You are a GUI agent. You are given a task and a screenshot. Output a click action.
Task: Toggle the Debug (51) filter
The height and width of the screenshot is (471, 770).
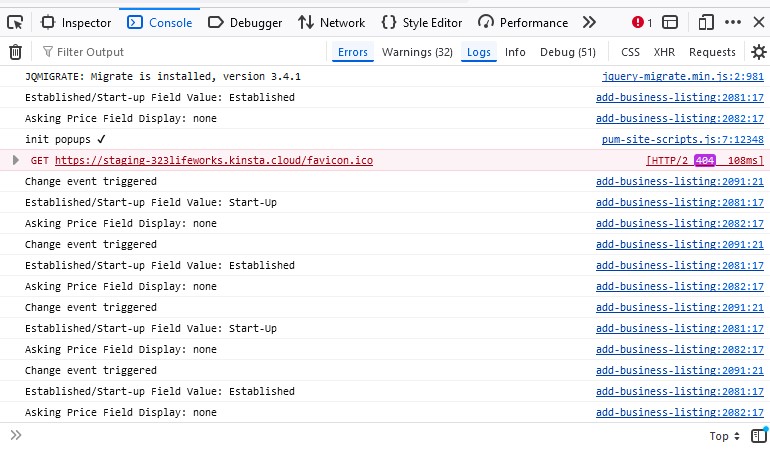pos(568,52)
